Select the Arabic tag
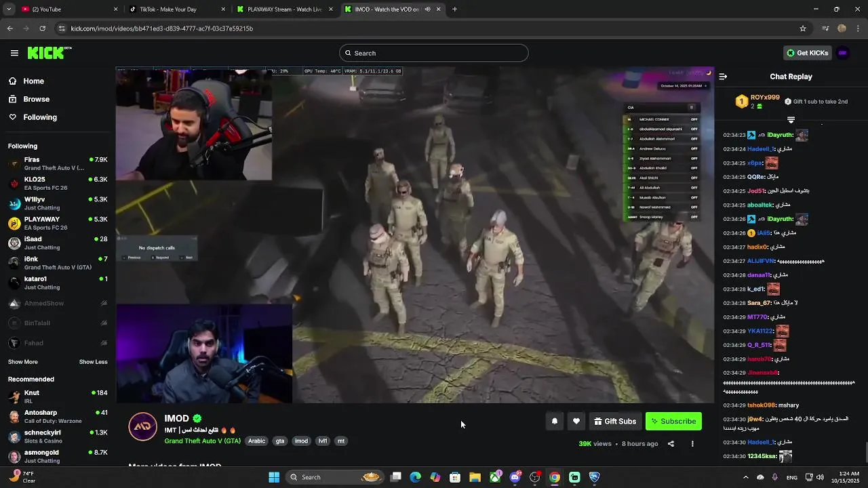Viewport: 868px width, 488px height. coord(256,441)
